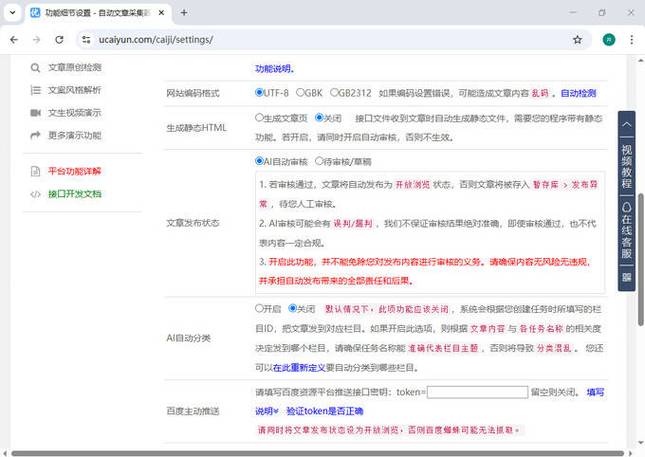Click the QR code icon on floating sidebar
Screen dimensions: 645x457
coord(627,276)
